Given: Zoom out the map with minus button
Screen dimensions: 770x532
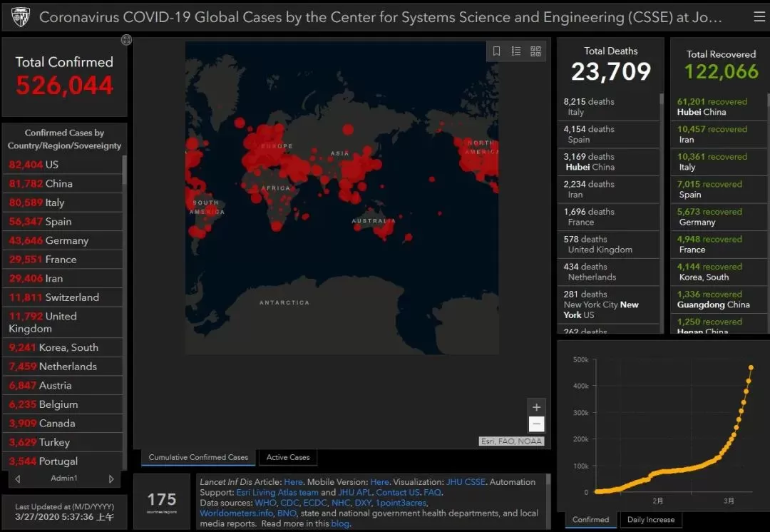Looking at the screenshot, I should 536,424.
